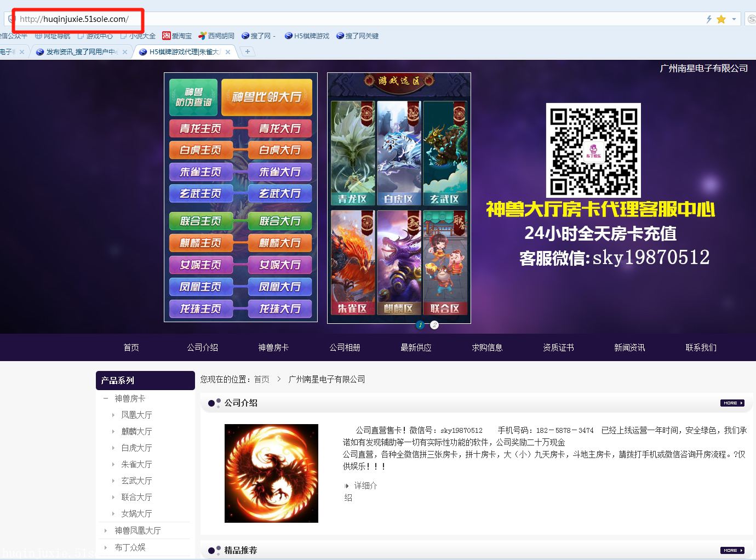The width and height of the screenshot is (756, 560).
Task: Close the 发布资讯_搜了网用户中心 tab
Action: tap(125, 52)
